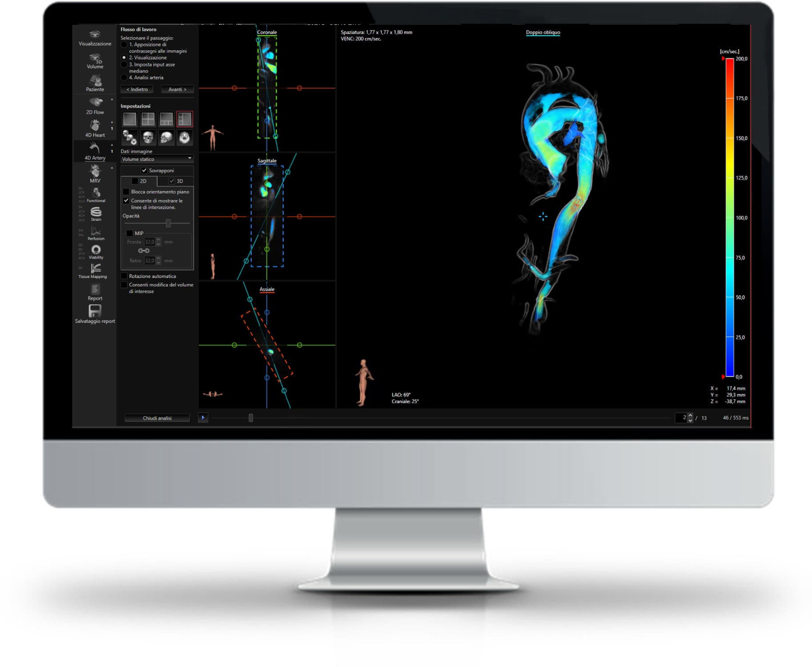Screen dimensions: 812x667
Task: Select the Viability analysis icon
Action: pyautogui.click(x=96, y=252)
